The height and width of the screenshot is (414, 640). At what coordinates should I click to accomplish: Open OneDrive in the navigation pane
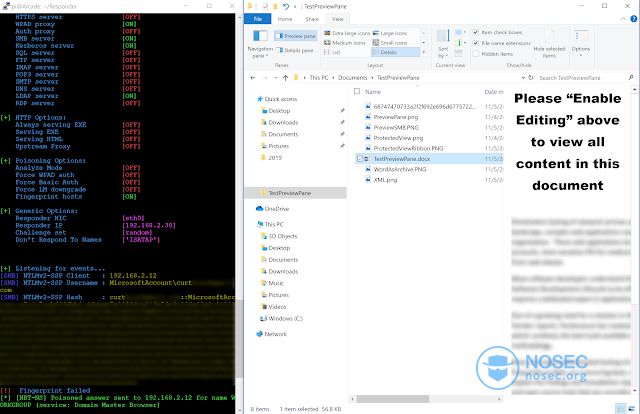click(276, 209)
